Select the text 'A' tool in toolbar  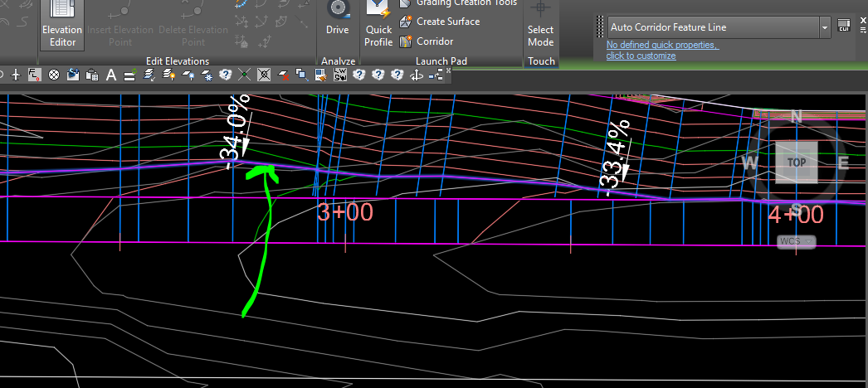point(110,75)
